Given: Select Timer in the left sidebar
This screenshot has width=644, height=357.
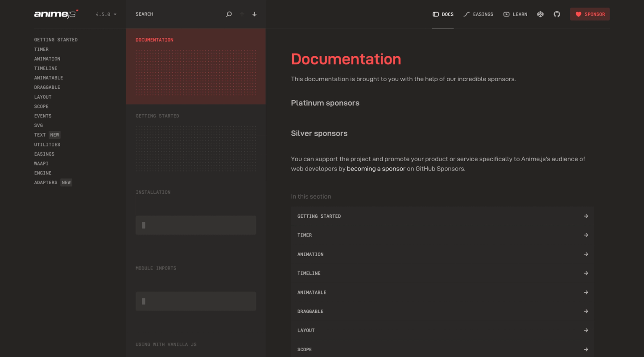Looking at the screenshot, I should [x=41, y=50].
